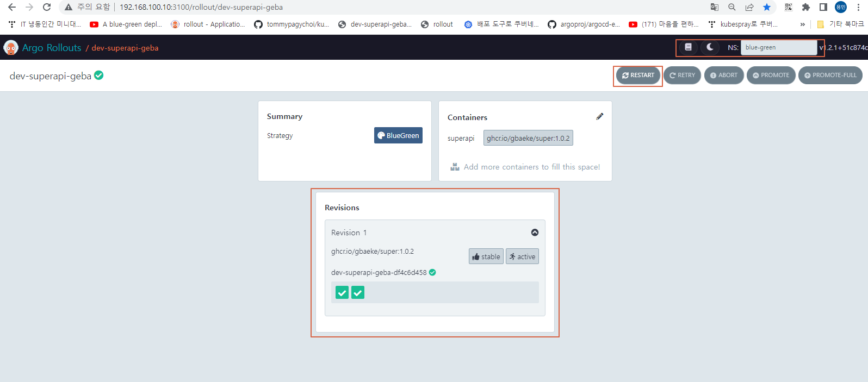Image resolution: width=868 pixels, height=382 pixels.
Task: Select image ghcr.io/gbaeke/super:1.0.2 field in Containers
Action: click(528, 138)
